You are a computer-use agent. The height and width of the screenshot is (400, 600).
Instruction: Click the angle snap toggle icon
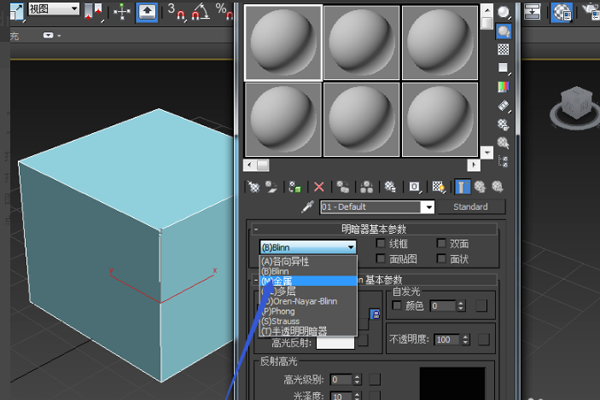(200, 11)
